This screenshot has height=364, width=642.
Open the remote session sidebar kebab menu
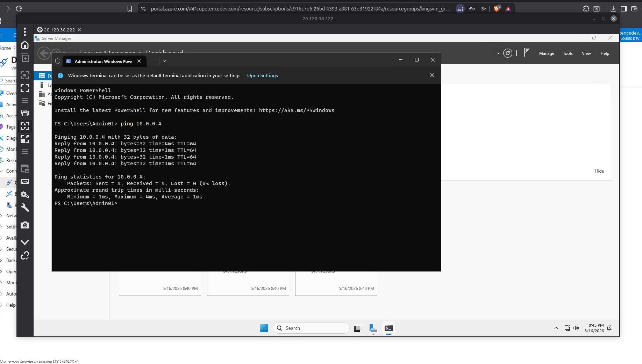point(25,32)
